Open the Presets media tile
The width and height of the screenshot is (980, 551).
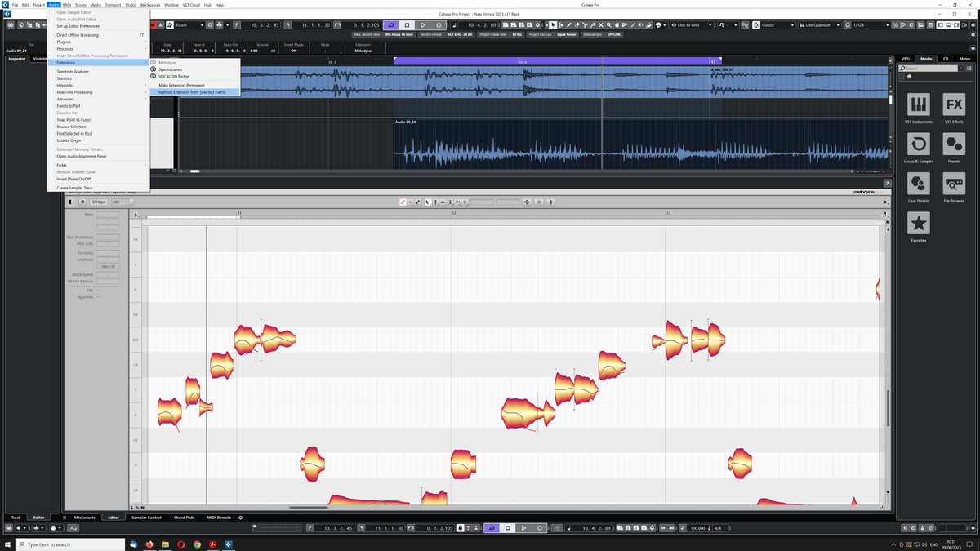click(953, 149)
